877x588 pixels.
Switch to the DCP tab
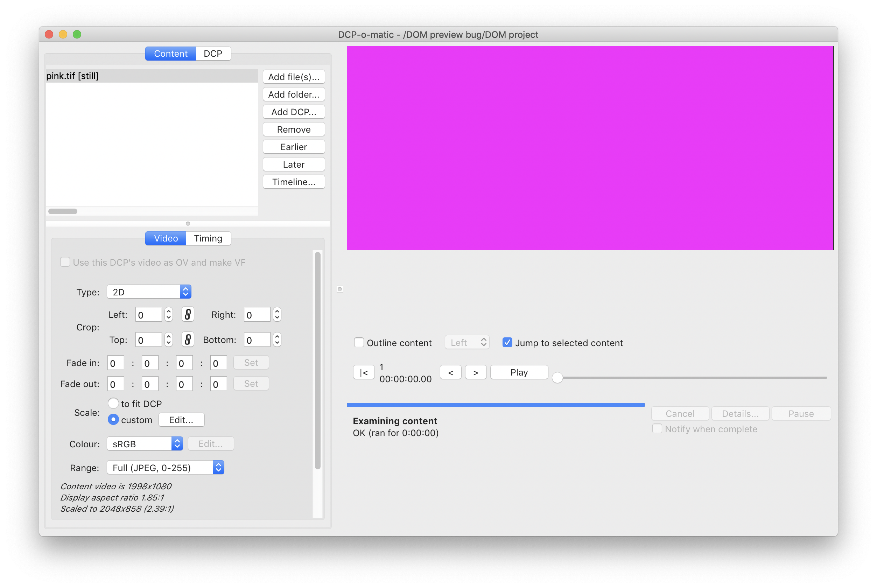tap(212, 54)
